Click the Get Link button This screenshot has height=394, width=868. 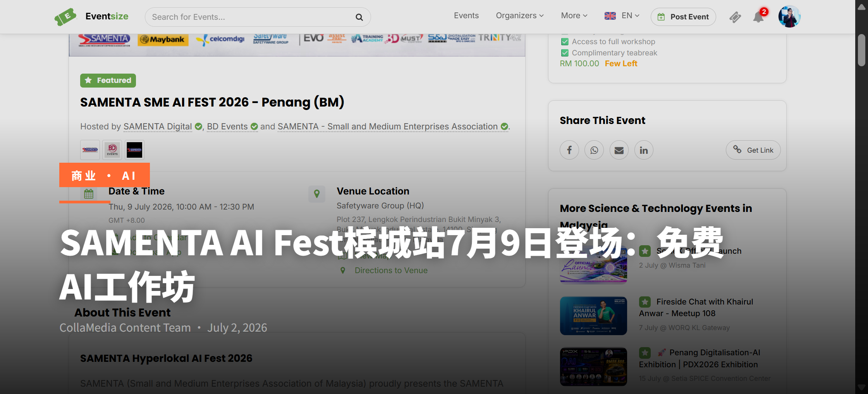click(x=753, y=150)
